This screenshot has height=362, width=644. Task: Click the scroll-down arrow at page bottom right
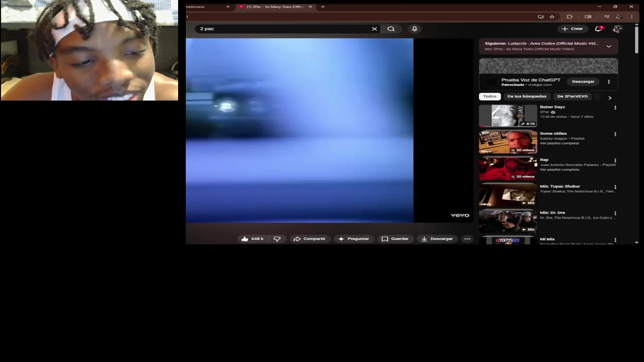tap(636, 242)
